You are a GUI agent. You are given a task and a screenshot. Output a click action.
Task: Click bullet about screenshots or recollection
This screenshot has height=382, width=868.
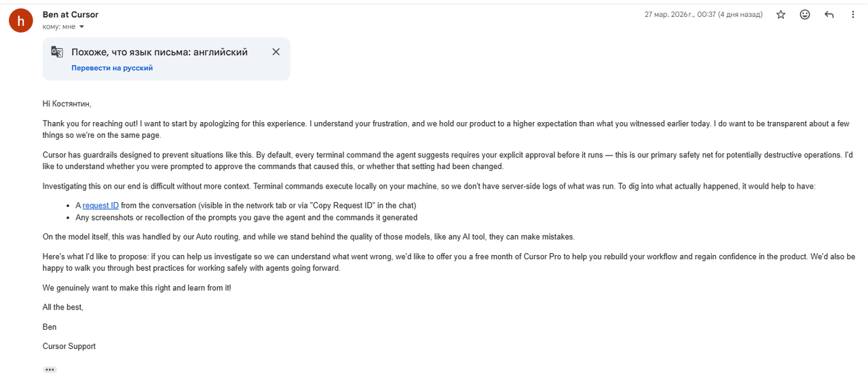tap(246, 218)
